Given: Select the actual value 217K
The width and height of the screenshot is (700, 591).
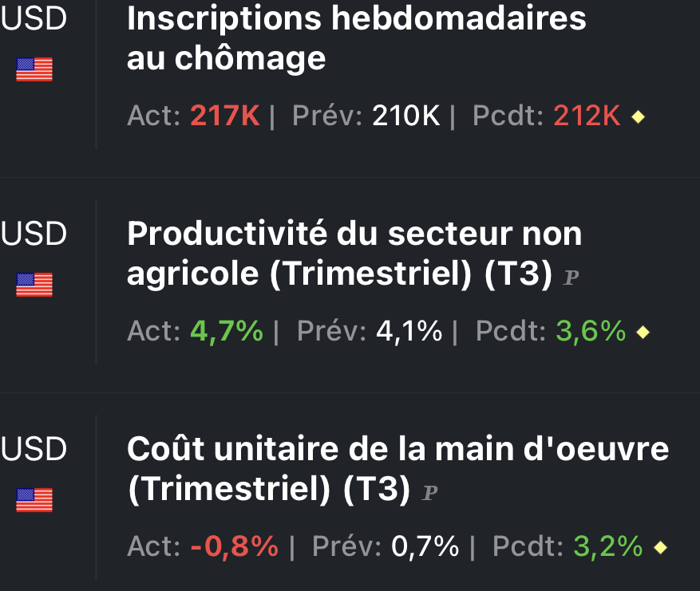Looking at the screenshot, I should 225,117.
